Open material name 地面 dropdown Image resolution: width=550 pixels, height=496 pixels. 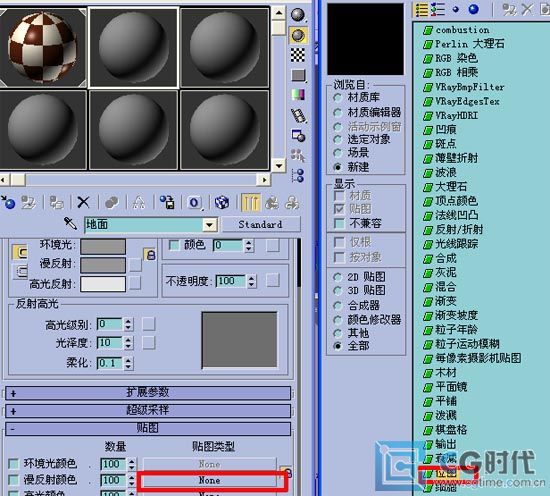[x=210, y=224]
